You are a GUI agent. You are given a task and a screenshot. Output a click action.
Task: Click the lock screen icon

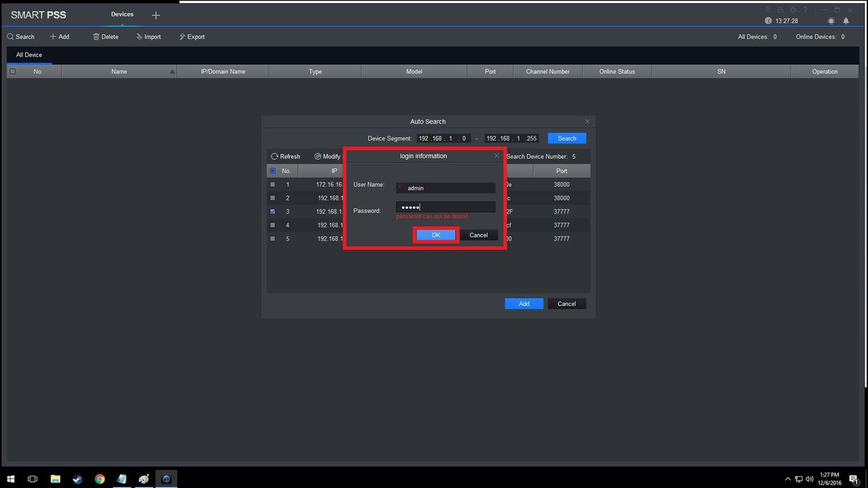[781, 10]
